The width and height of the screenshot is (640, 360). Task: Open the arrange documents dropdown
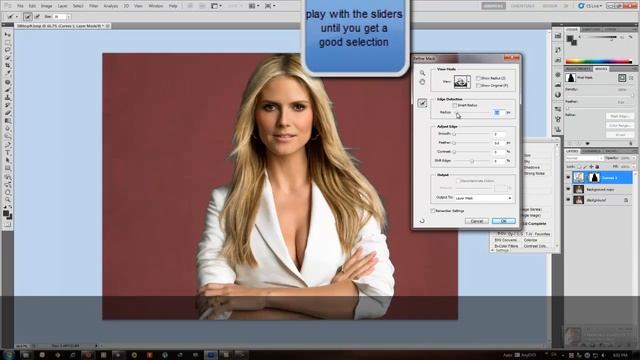(254, 6)
